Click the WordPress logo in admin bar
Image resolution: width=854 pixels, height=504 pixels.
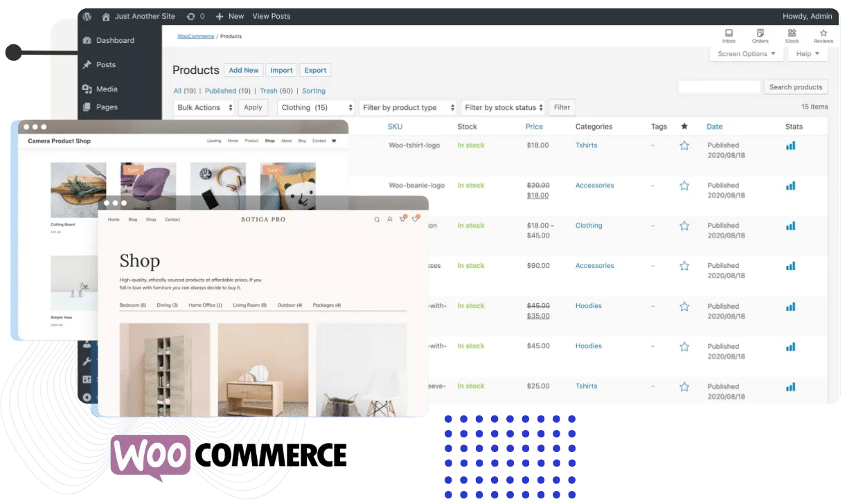87,16
